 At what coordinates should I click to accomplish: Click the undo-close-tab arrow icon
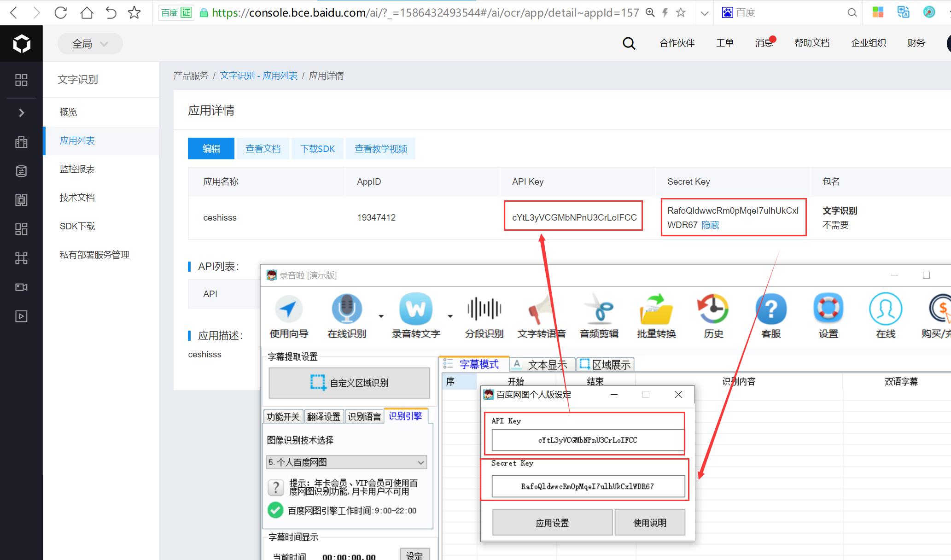pyautogui.click(x=111, y=12)
